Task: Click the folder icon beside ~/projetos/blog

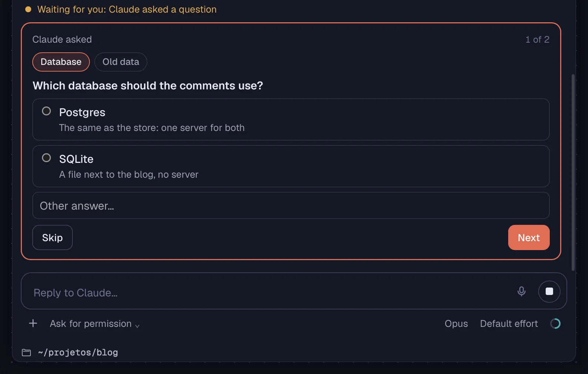Action: coord(26,352)
